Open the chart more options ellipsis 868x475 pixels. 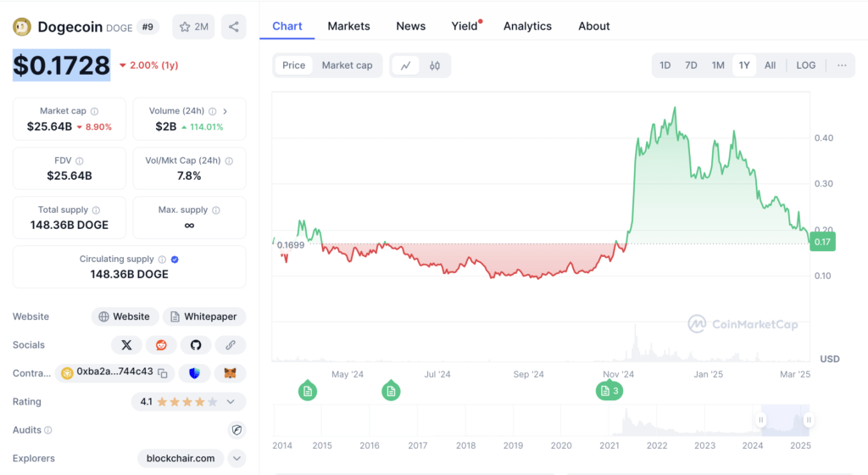point(842,65)
